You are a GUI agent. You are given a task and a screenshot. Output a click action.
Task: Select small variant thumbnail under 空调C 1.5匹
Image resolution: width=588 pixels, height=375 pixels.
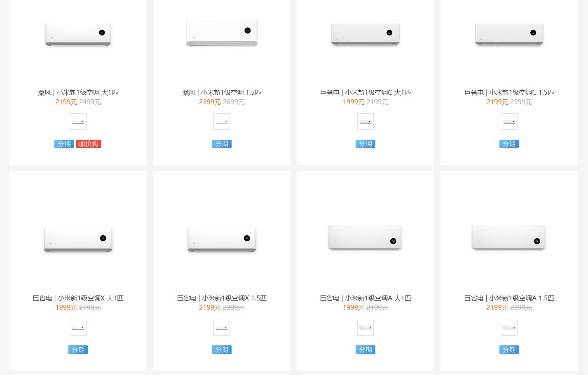509,122
